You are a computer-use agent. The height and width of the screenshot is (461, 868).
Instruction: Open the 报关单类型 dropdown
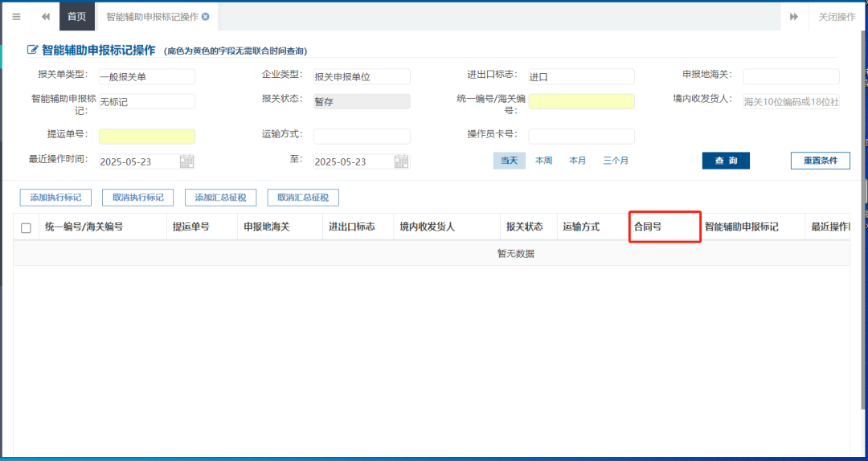pyautogui.click(x=146, y=77)
